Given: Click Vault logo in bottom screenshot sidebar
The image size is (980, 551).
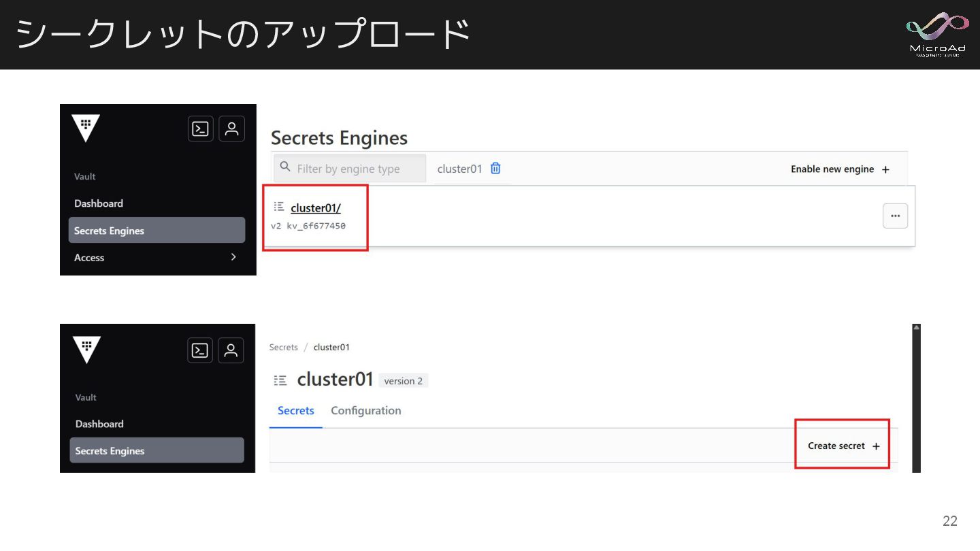Looking at the screenshot, I should [86, 350].
